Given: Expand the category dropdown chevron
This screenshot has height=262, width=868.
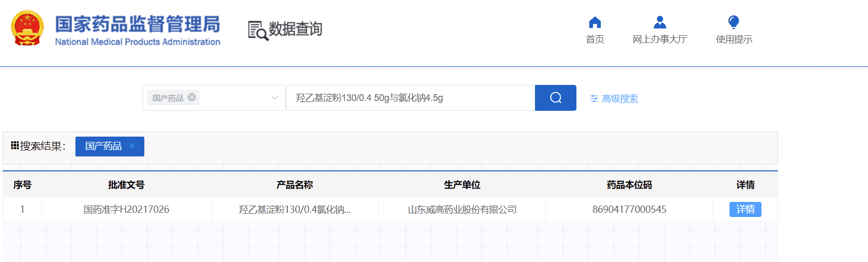Looking at the screenshot, I should [275, 98].
